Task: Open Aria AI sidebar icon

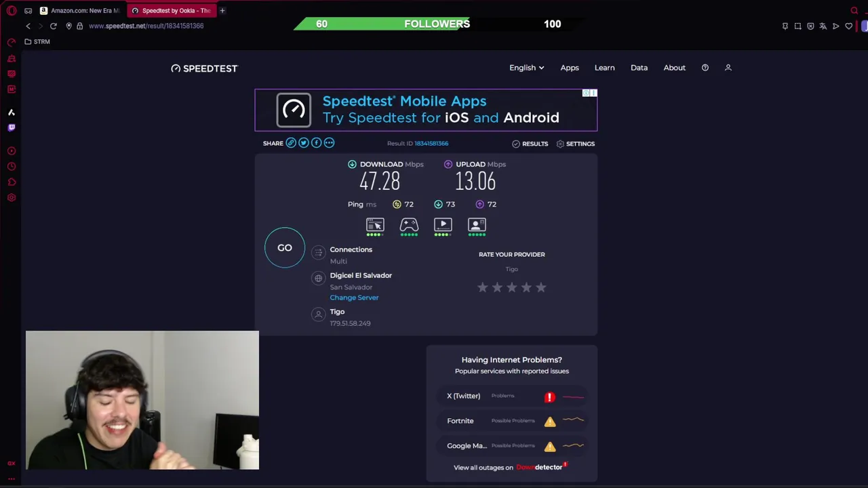Action: pos(12,112)
